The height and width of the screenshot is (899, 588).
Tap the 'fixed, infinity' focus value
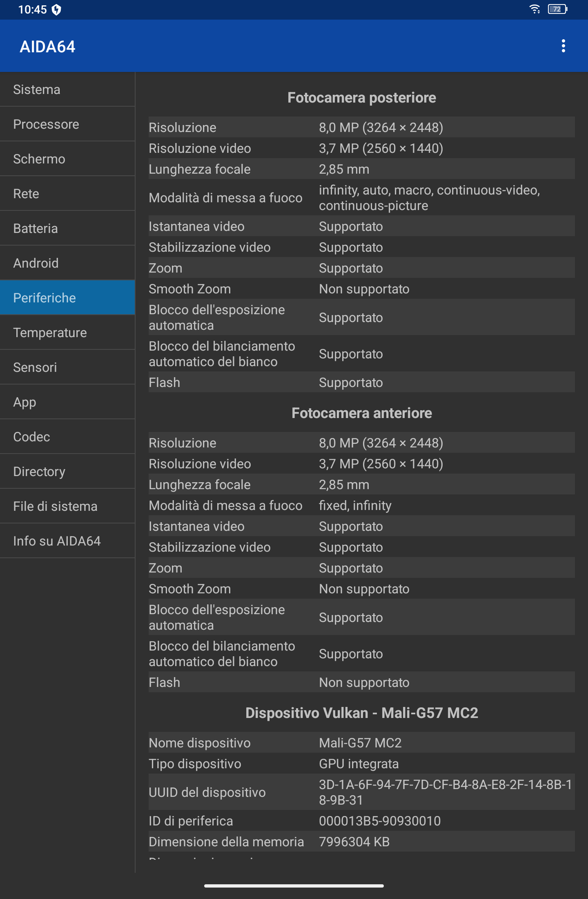(355, 505)
